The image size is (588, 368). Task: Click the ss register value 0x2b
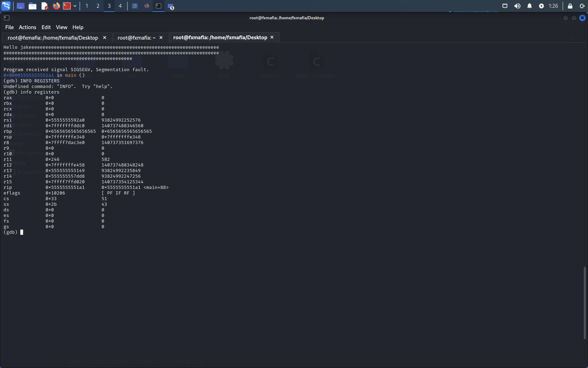click(51, 204)
